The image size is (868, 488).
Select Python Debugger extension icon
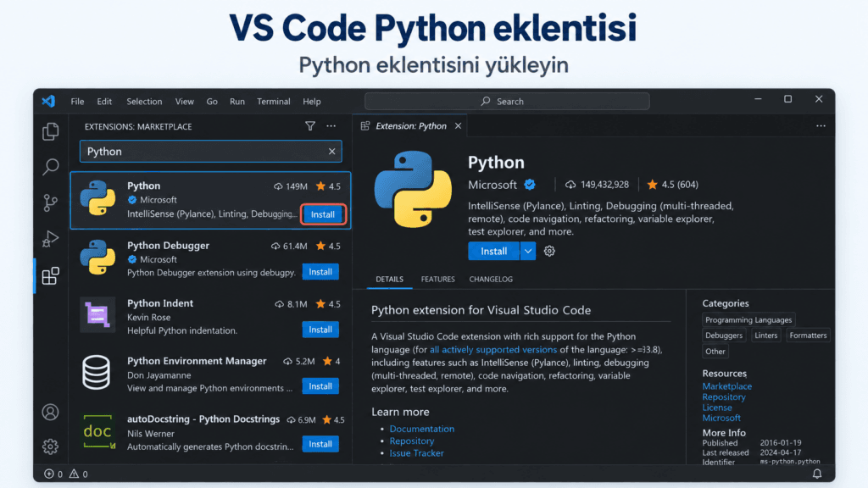pos(97,258)
